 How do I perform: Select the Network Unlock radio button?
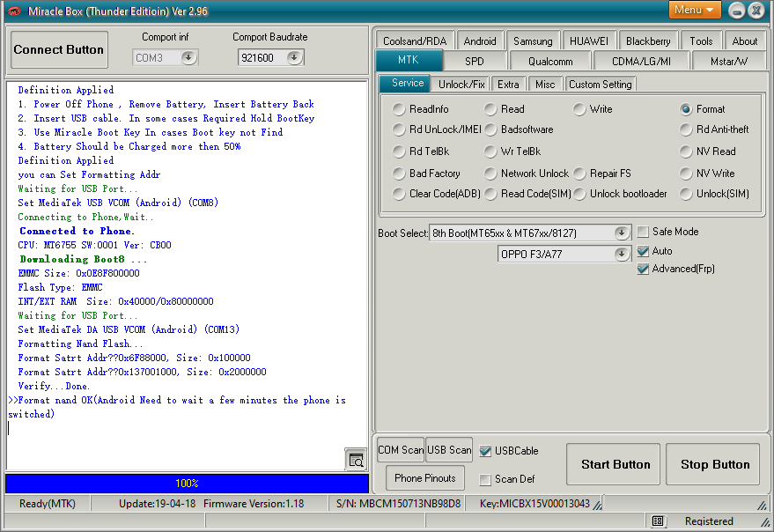490,174
